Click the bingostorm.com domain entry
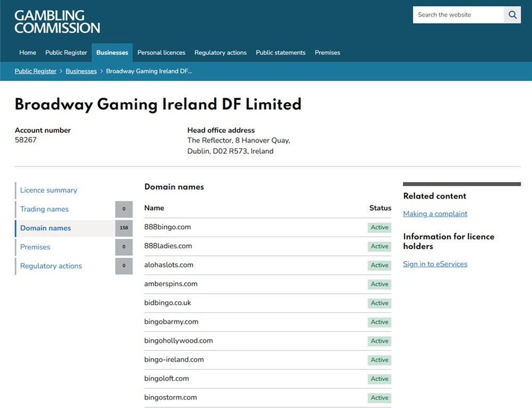Image resolution: width=532 pixels, height=408 pixels. [x=170, y=398]
